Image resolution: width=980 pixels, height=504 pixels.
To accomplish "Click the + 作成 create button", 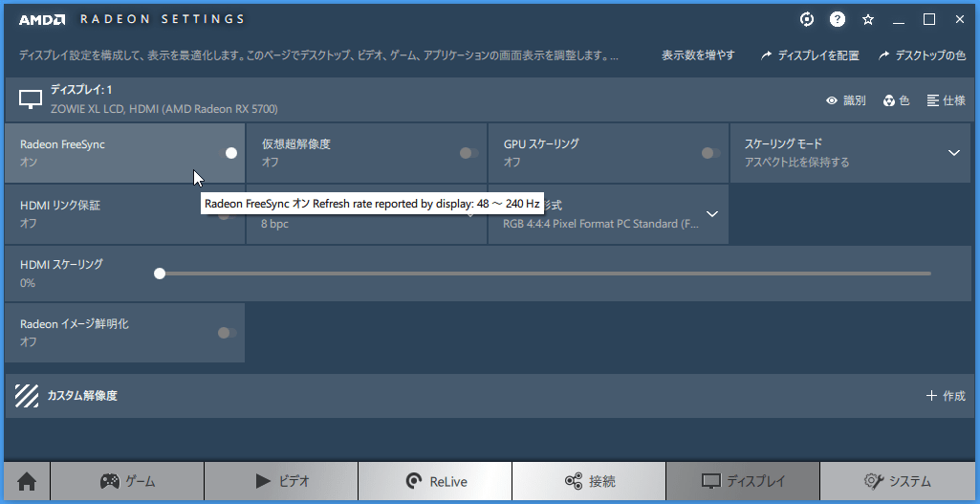I will pos(946,396).
